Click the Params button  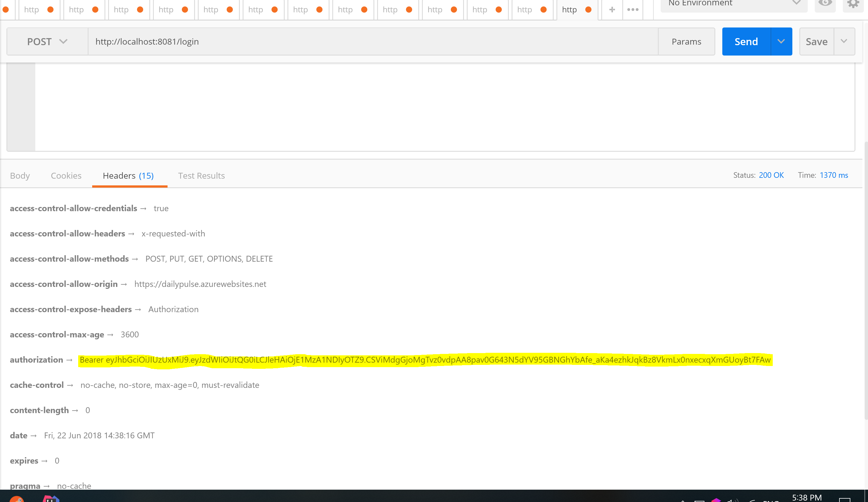point(686,42)
